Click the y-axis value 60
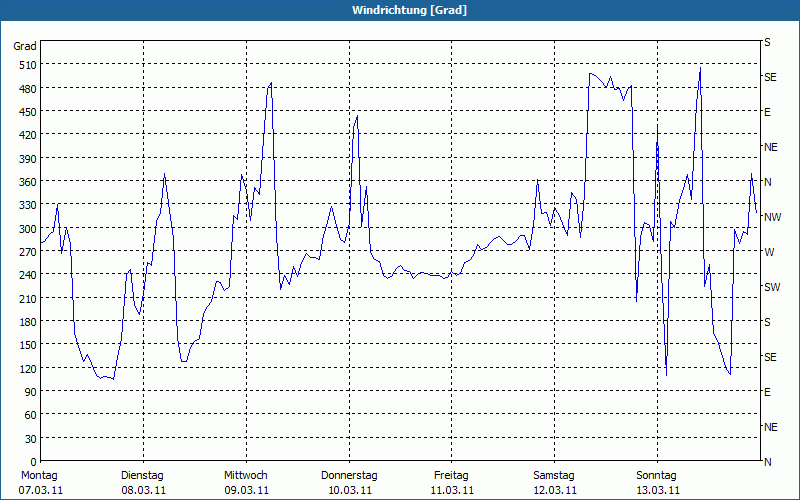Viewport: 800px width, 500px height. (30, 415)
